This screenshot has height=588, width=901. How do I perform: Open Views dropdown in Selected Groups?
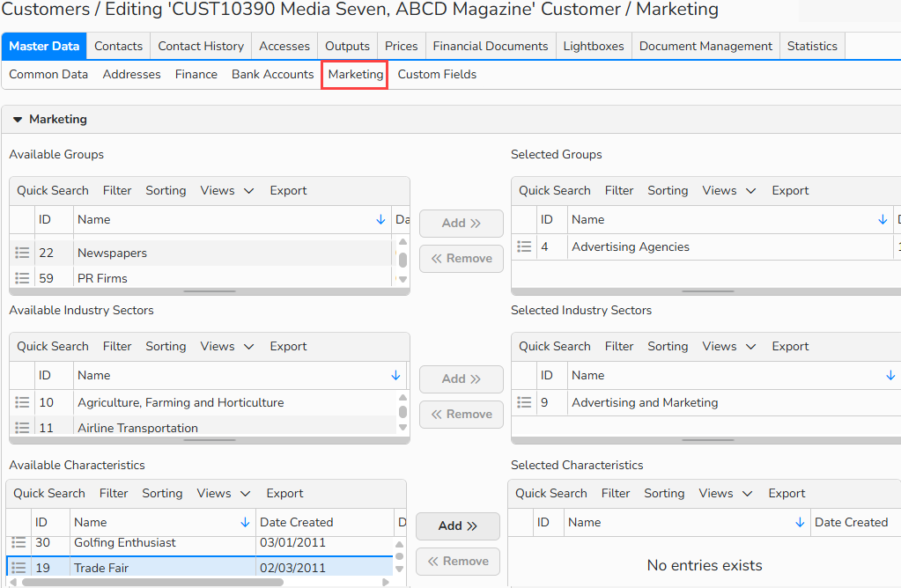pyautogui.click(x=728, y=191)
